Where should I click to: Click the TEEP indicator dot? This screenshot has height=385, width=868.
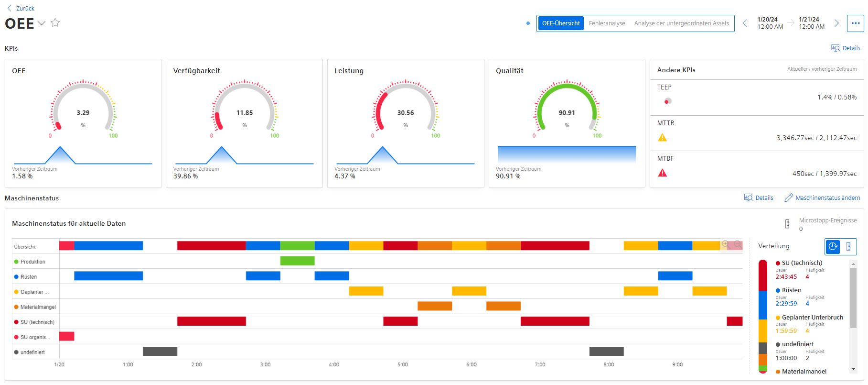[x=667, y=101]
